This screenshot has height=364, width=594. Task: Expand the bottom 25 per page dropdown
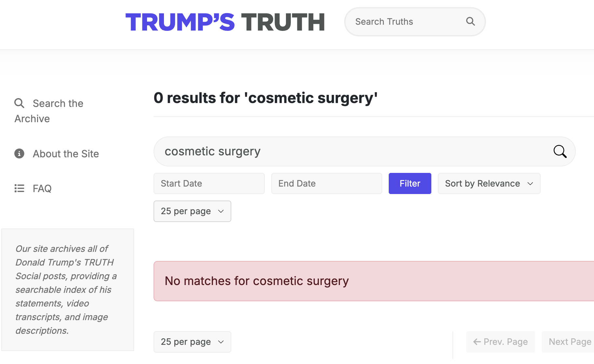pos(192,342)
